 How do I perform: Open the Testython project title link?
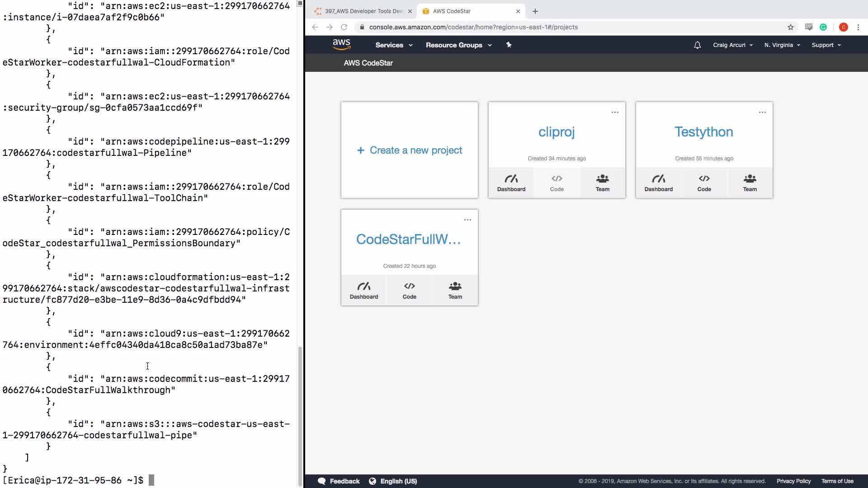[x=703, y=131]
